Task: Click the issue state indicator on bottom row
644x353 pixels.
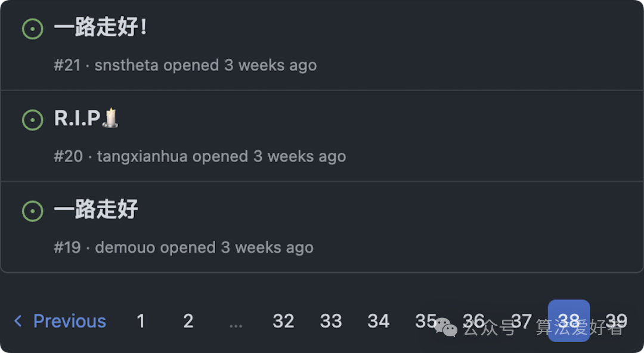Action: point(33,210)
